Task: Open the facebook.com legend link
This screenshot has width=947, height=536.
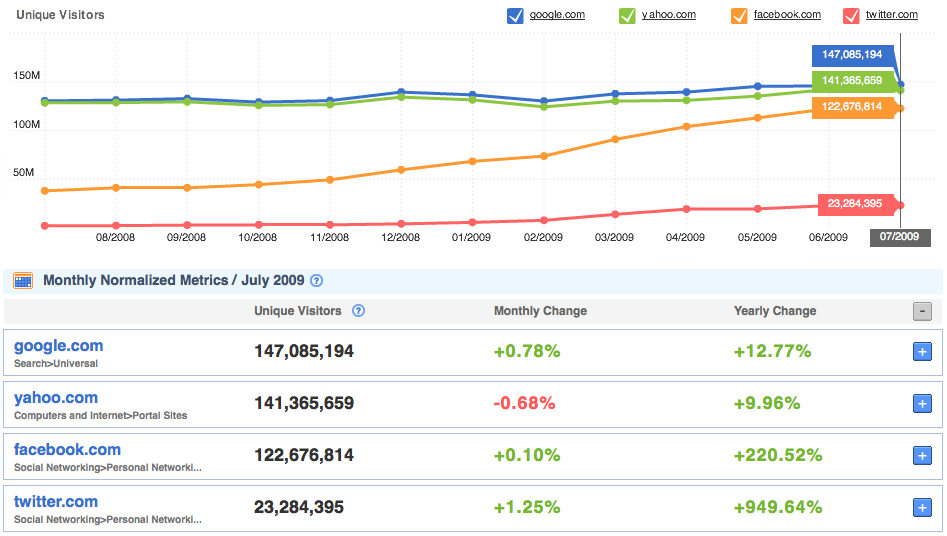Action: coord(787,15)
